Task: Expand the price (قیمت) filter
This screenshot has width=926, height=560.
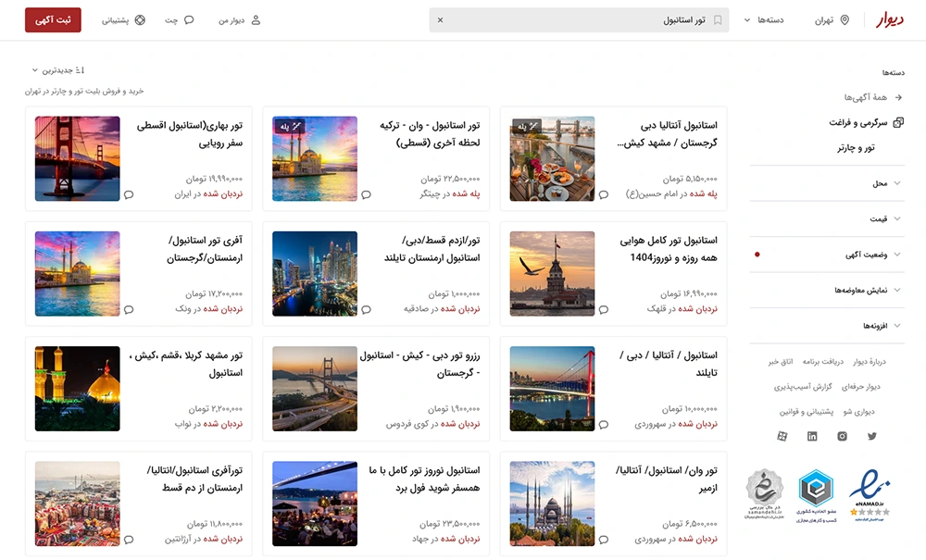Action: click(x=827, y=219)
